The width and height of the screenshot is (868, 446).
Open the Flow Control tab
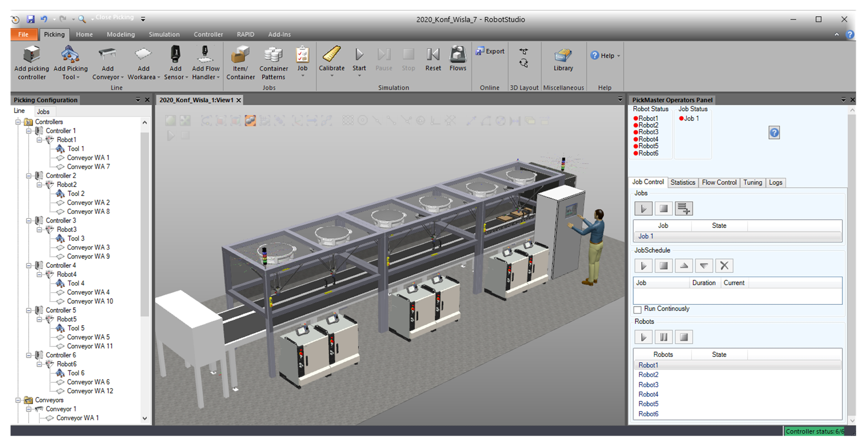[719, 182]
